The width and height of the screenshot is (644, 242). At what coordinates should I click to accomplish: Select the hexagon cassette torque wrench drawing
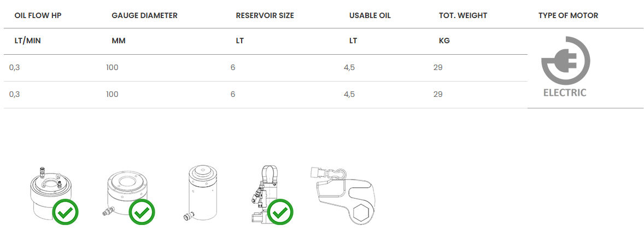click(342, 195)
